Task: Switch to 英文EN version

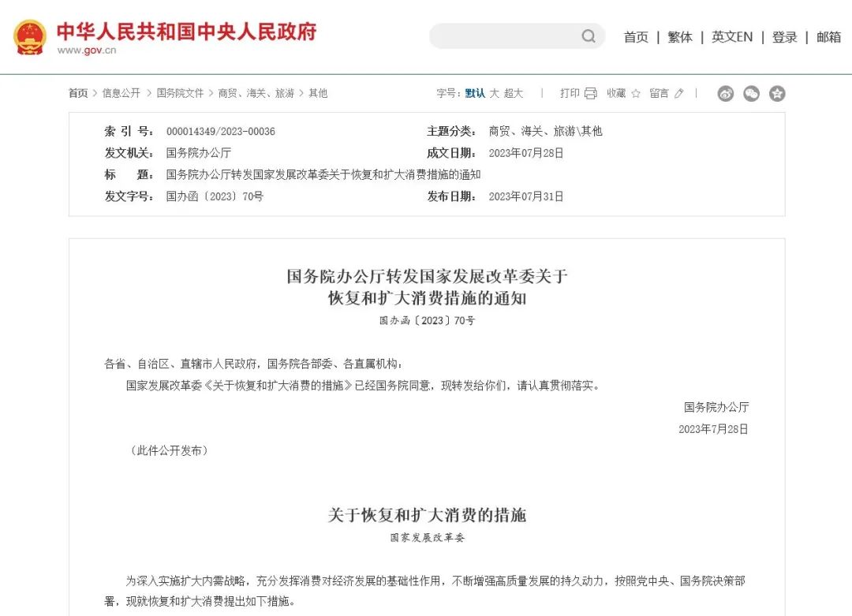Action: click(x=732, y=37)
